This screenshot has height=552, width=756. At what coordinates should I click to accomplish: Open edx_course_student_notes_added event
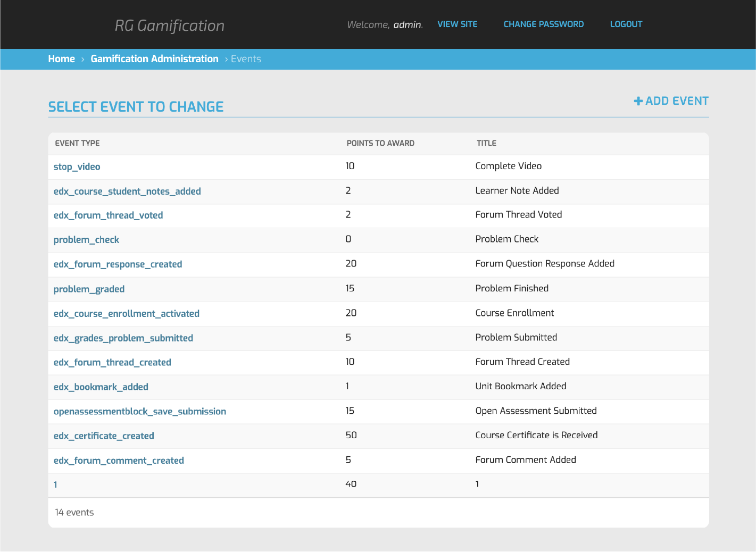pos(127,191)
